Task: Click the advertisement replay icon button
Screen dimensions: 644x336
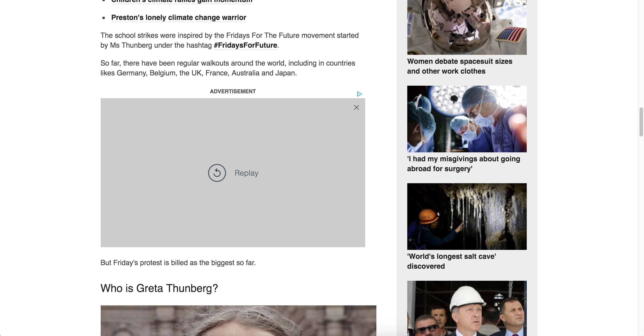Action: click(217, 172)
